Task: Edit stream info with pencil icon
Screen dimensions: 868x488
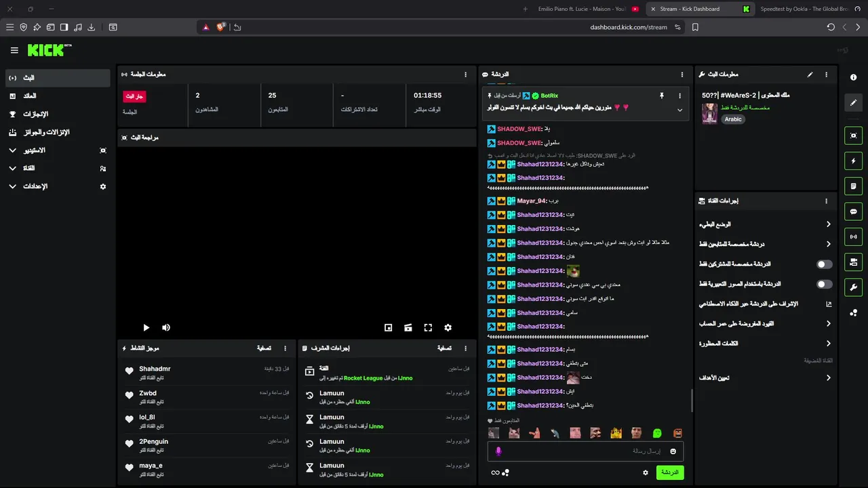Action: pyautogui.click(x=810, y=75)
